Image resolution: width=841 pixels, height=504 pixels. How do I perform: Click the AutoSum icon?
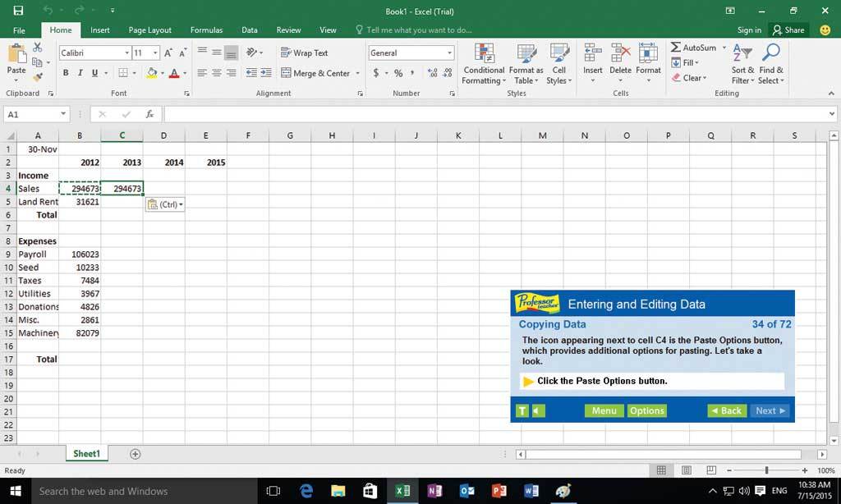(676, 48)
